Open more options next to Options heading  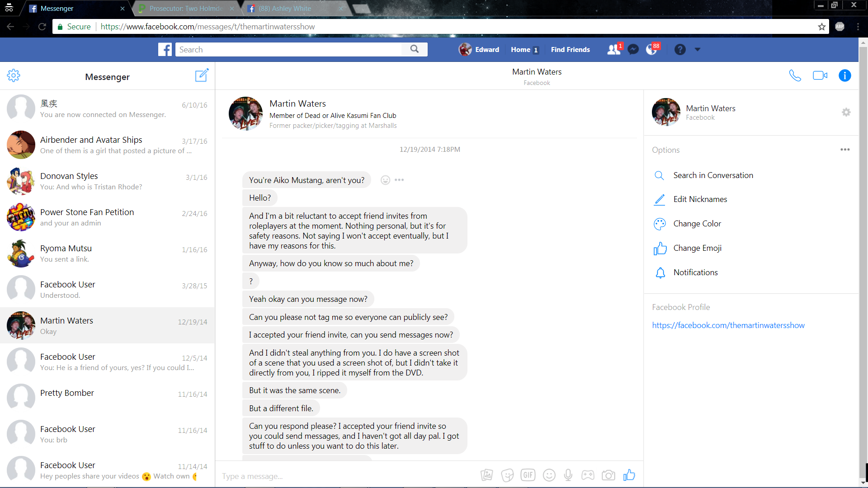[845, 150]
